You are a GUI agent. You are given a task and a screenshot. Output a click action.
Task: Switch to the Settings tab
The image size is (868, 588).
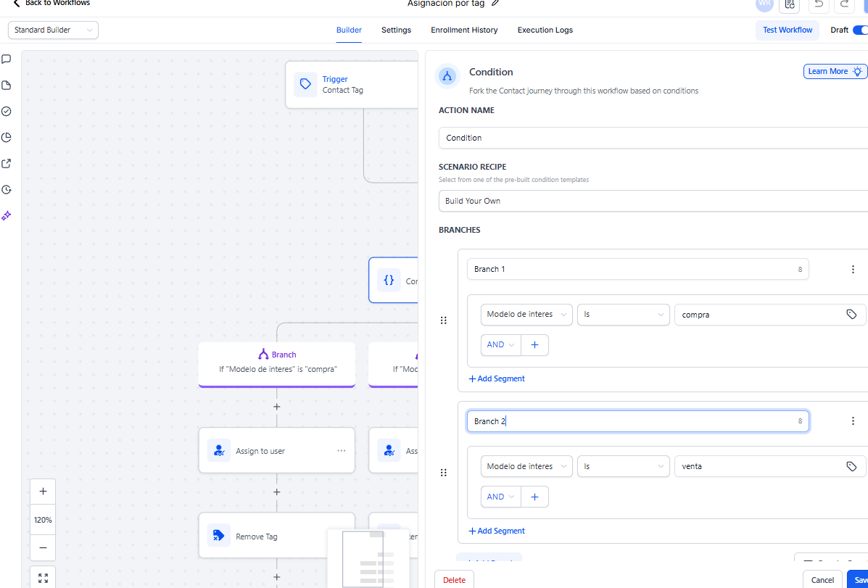(x=396, y=30)
